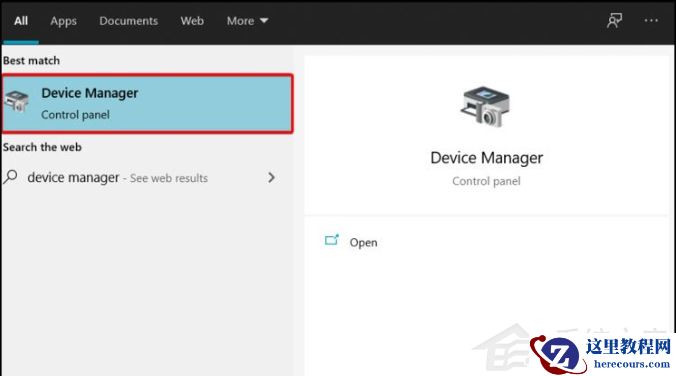The height and width of the screenshot is (376, 676).
Task: Click the 'See web results' text
Action: pyautogui.click(x=169, y=178)
